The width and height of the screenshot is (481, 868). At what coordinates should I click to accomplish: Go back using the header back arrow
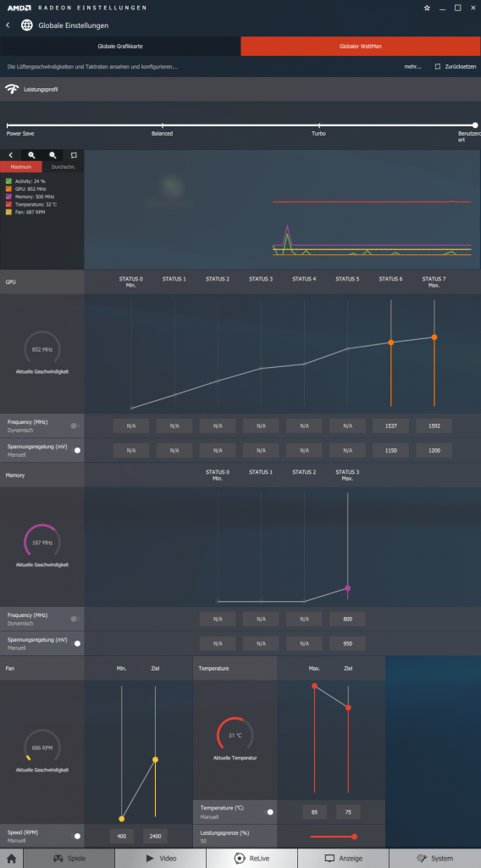pyautogui.click(x=8, y=25)
